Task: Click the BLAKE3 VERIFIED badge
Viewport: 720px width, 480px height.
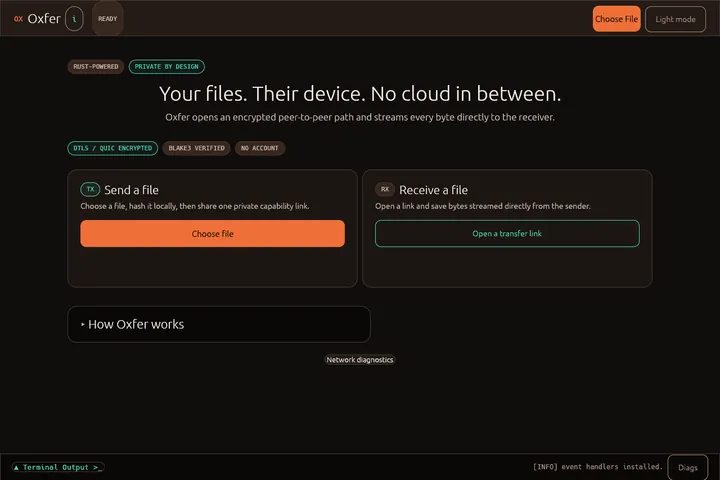Action: click(x=197, y=148)
